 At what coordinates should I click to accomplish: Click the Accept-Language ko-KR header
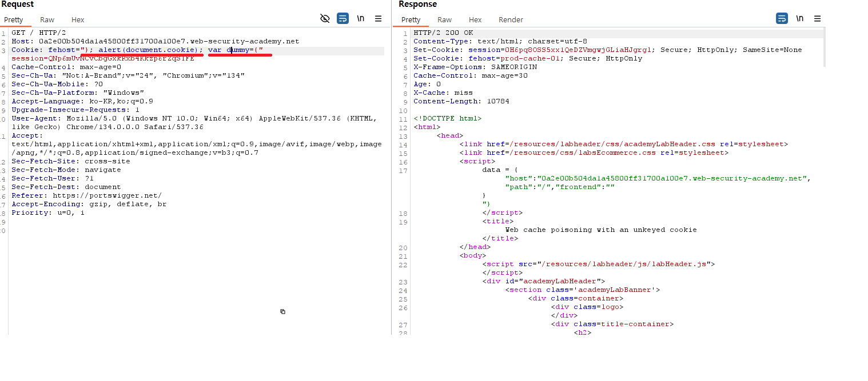pyautogui.click(x=82, y=101)
